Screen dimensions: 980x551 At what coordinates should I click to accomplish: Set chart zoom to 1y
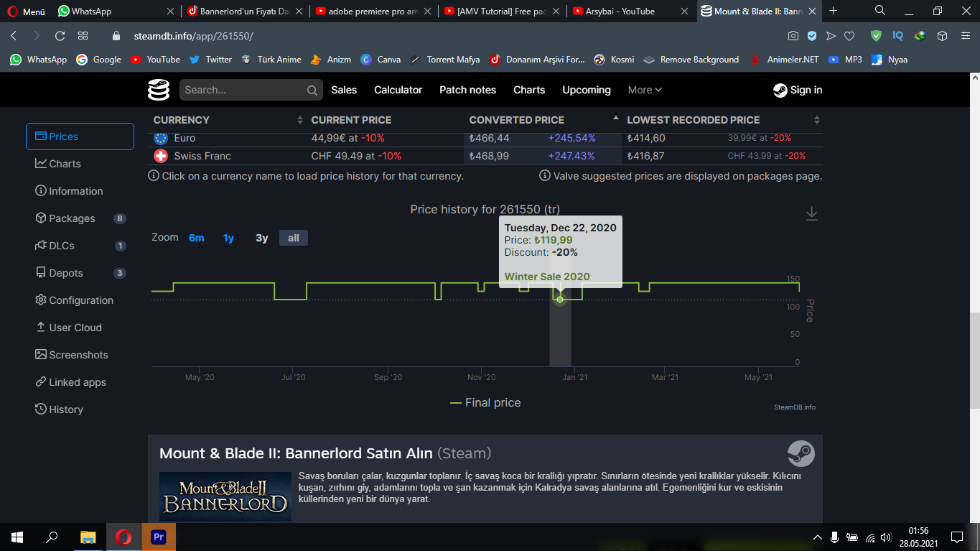pos(228,238)
